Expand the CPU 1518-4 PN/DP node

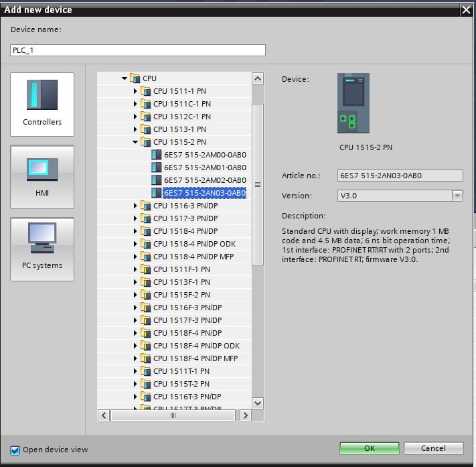click(x=135, y=232)
